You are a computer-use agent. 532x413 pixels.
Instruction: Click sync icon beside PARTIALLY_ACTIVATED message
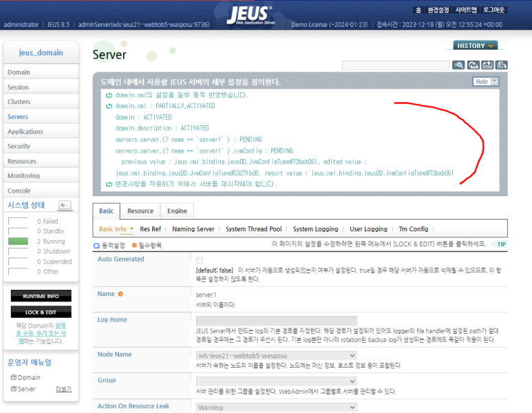point(109,106)
